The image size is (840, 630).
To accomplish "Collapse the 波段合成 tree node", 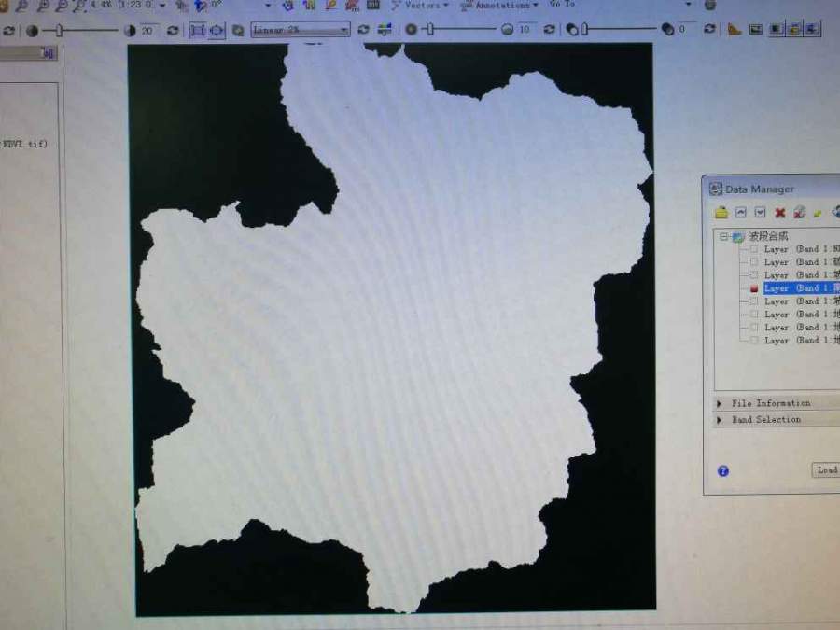I will 723,236.
